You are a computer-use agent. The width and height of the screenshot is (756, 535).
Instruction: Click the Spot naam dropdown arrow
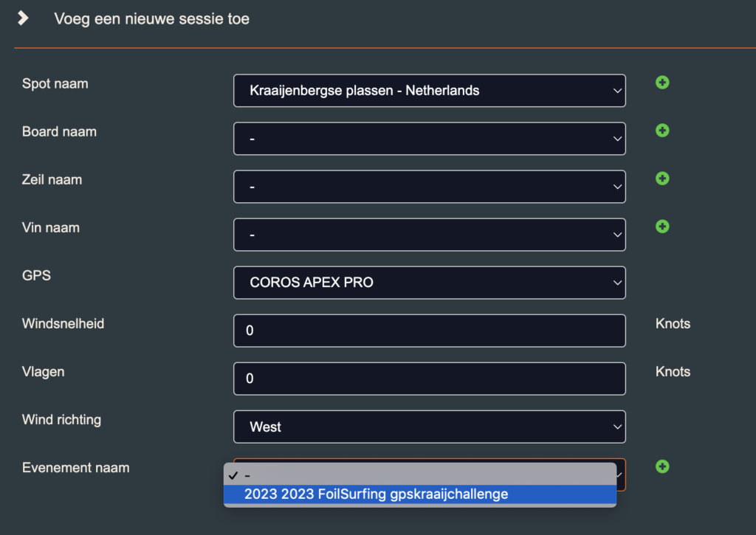coord(617,91)
